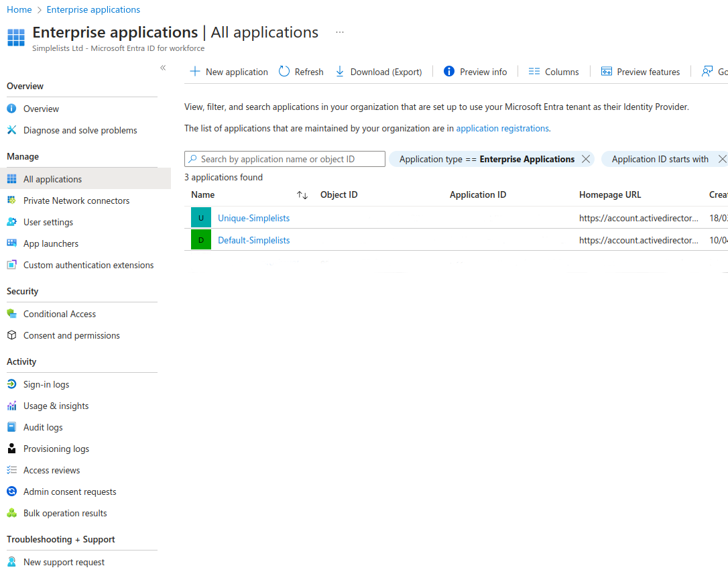This screenshot has height=578, width=728.
Task: Click the Enterprise applications grid icon in header
Action: click(x=16, y=38)
